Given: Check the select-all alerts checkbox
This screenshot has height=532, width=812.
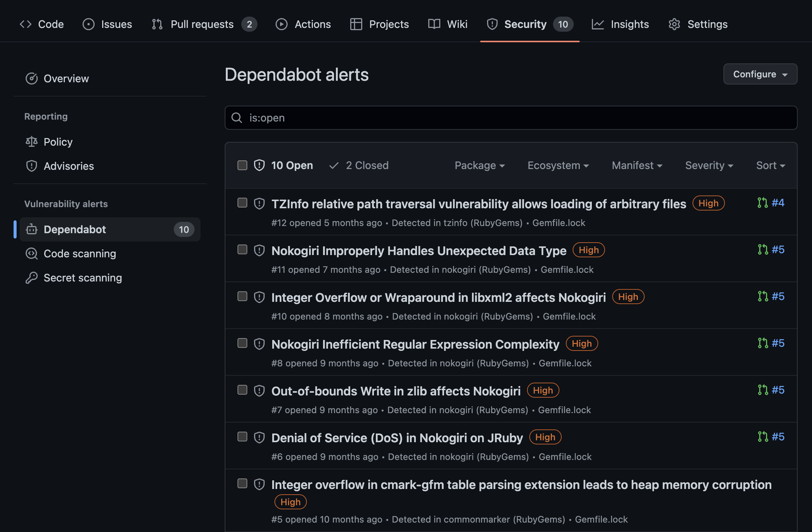Looking at the screenshot, I should pos(242,165).
